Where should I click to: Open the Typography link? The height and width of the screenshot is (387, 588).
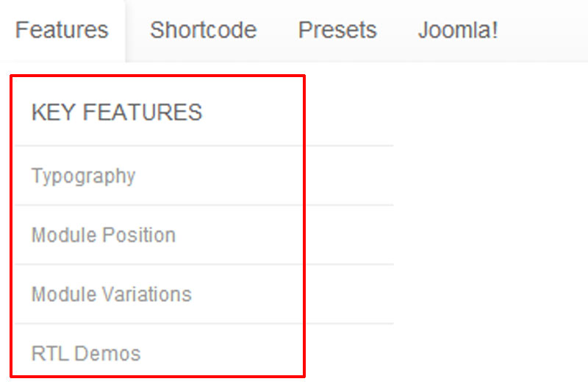(x=83, y=176)
